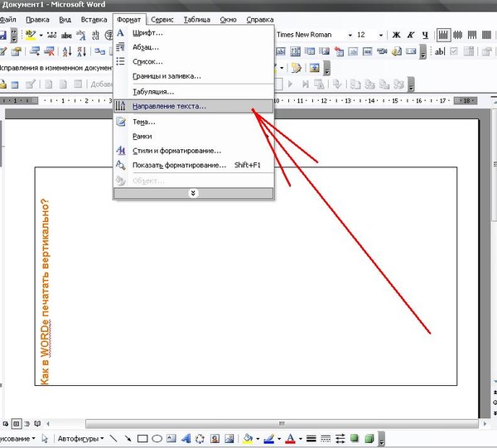
Task: Toggle underline Ч formatting
Action: (x=425, y=35)
